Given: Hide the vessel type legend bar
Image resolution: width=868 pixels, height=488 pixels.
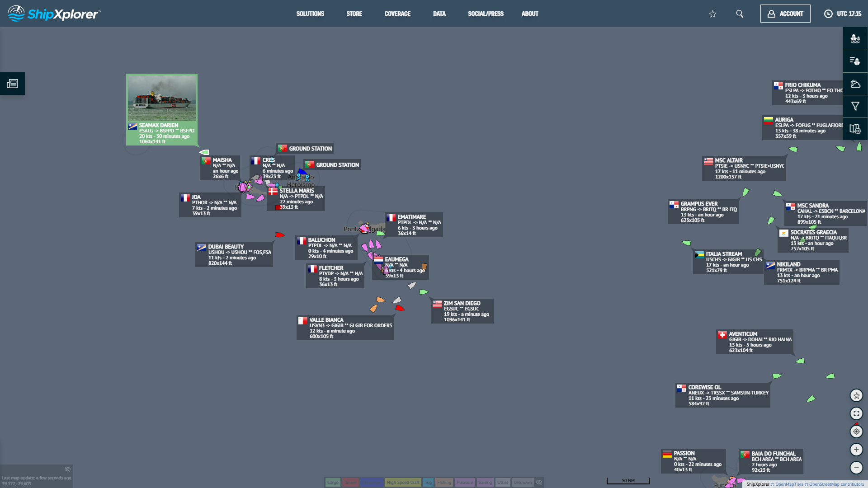Looking at the screenshot, I should point(539,483).
